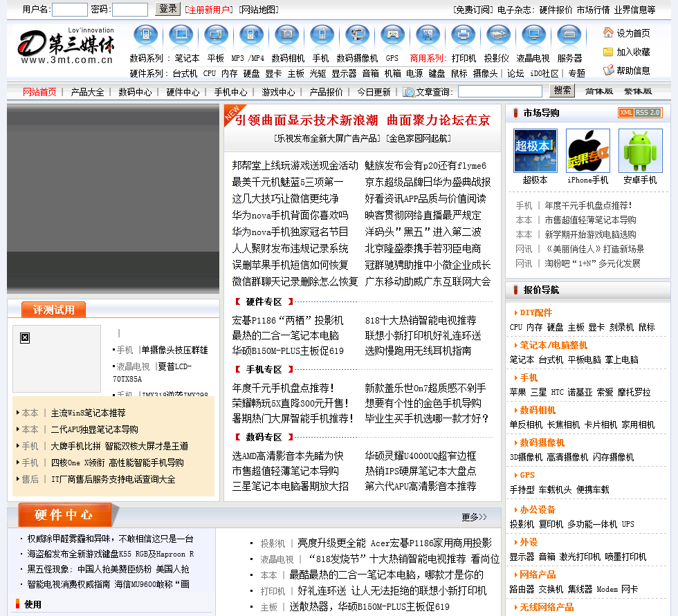
Task: Select the 今日更新 nav item
Action: click(x=374, y=92)
